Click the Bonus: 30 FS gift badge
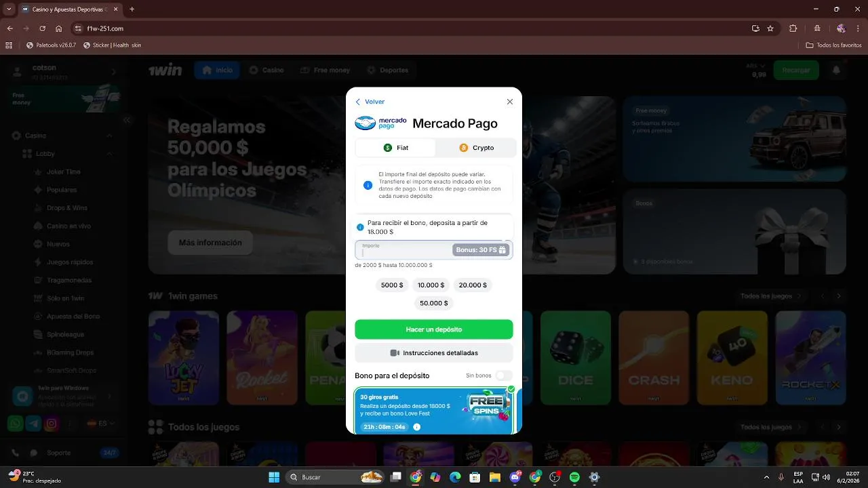 coord(481,250)
